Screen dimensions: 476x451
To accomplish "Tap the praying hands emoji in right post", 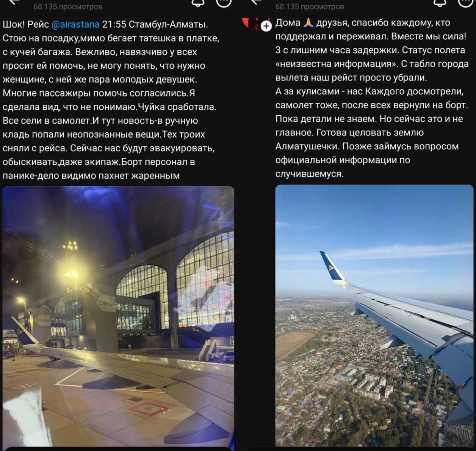I will 309,23.
